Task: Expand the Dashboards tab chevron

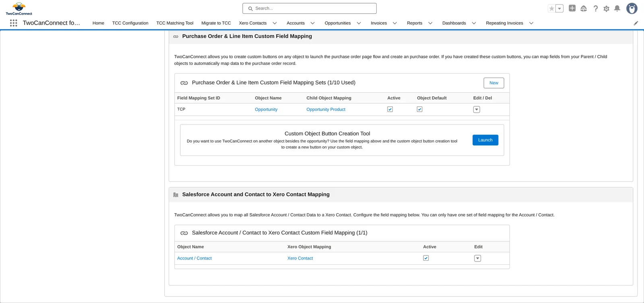Action: click(474, 23)
